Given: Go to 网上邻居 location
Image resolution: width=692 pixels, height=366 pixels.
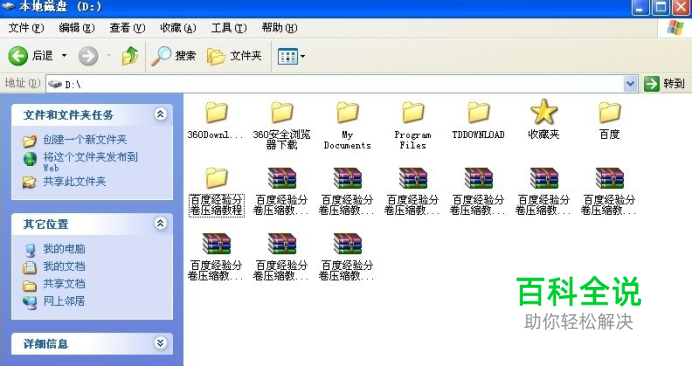Looking at the screenshot, I should pos(54,302).
